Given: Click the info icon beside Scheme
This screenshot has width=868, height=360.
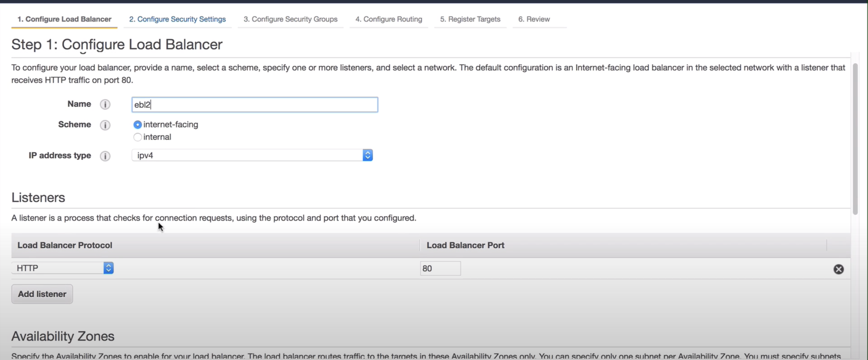Looking at the screenshot, I should (x=105, y=125).
